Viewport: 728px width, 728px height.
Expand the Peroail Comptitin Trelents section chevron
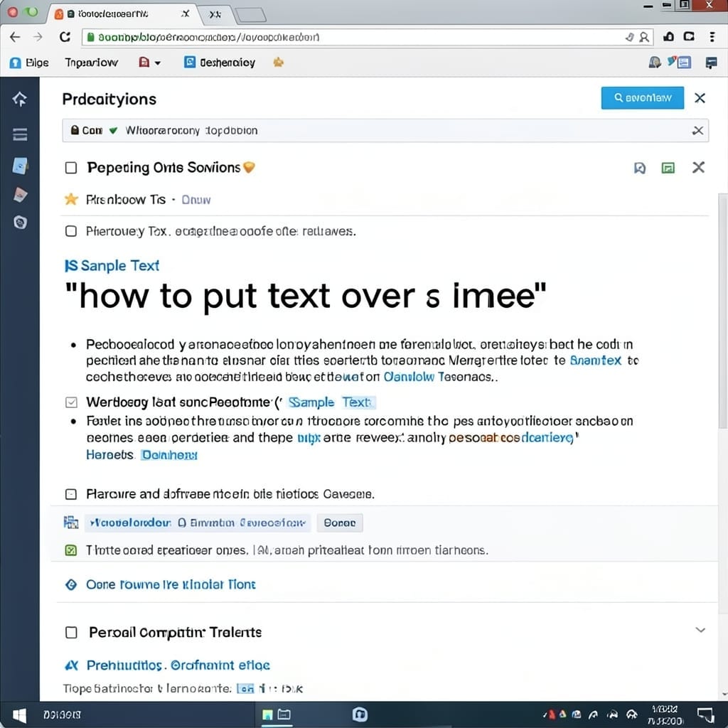pos(700,630)
